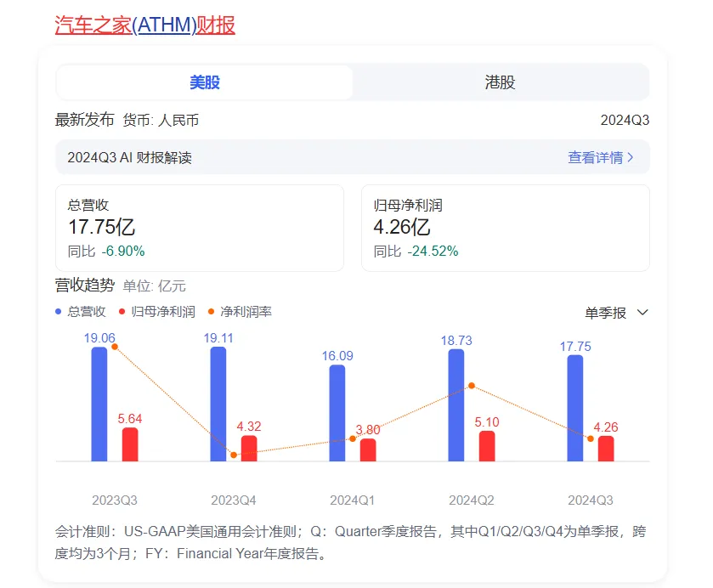Click the 2023Q3 blue revenue bar
The image size is (713, 588).
click(99, 404)
